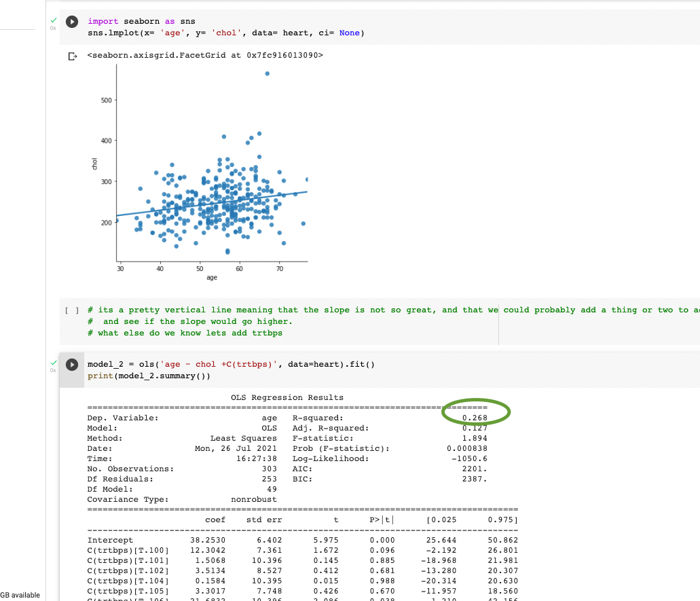Click the model_2 = ols(...) code line

[231, 365]
